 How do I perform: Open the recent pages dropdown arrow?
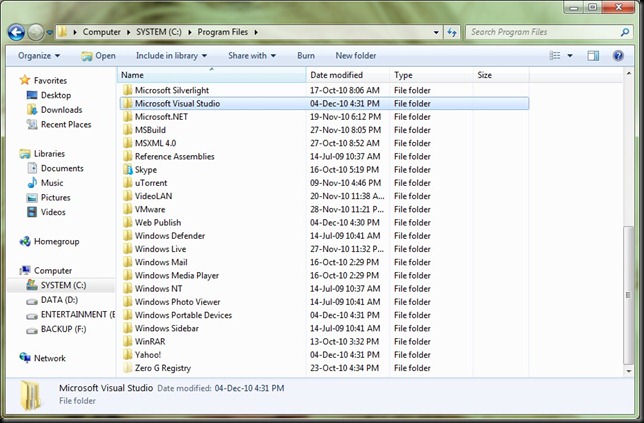[x=49, y=32]
